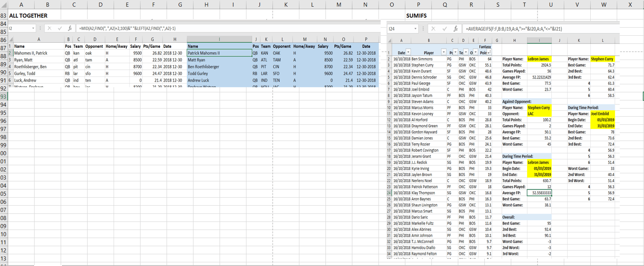
Task: Select outer column header X
Action: 630,5
